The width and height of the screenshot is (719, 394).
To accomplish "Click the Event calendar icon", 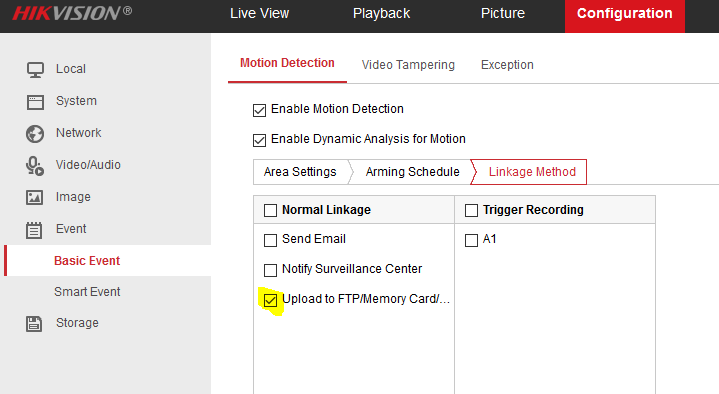I will (34, 230).
